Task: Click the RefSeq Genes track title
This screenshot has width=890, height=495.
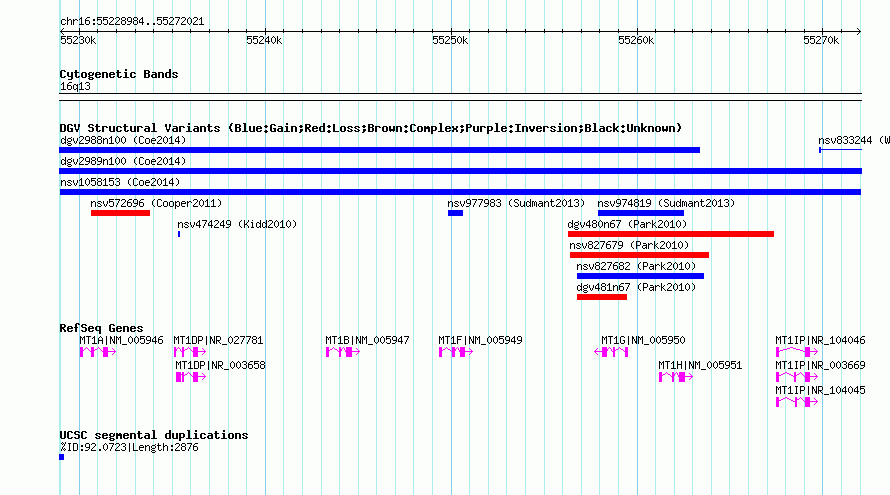Action: pyautogui.click(x=101, y=328)
